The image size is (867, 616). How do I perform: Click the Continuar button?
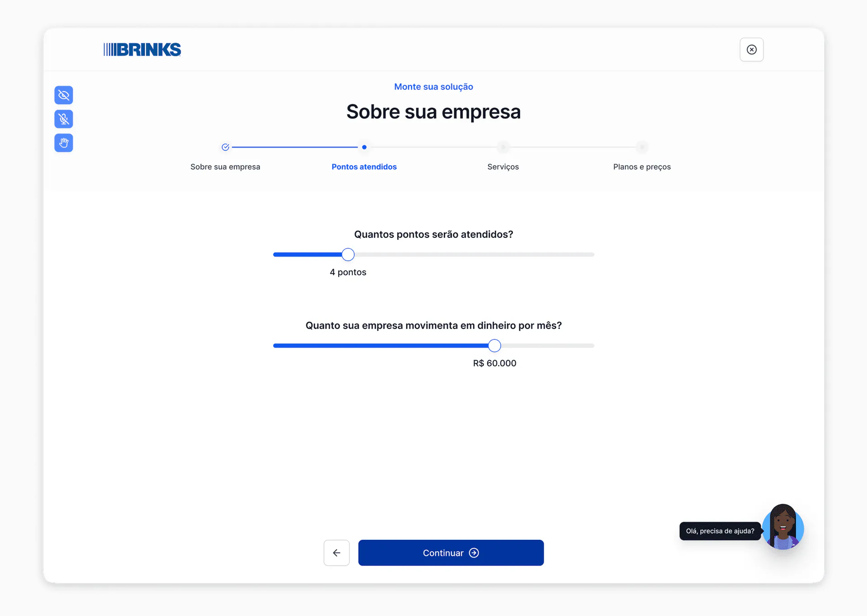(x=451, y=553)
